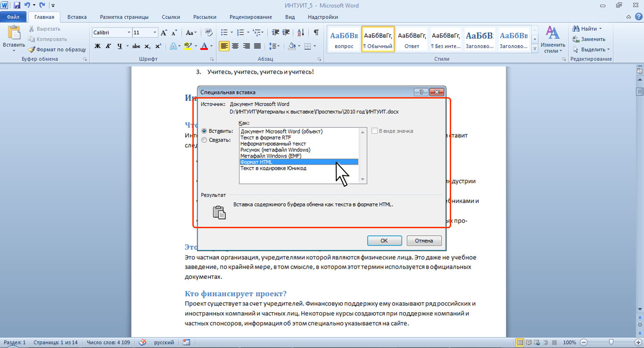Click Отмена in the dialog

(424, 240)
